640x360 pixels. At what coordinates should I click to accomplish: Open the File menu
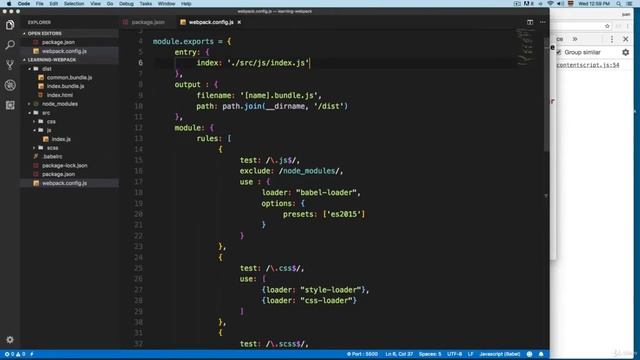(x=40, y=4)
